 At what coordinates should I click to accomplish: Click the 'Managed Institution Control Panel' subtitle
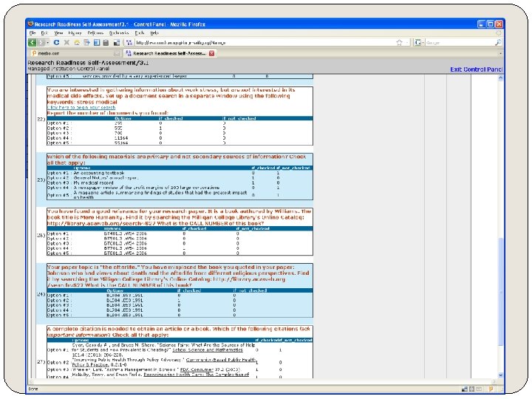[68, 69]
